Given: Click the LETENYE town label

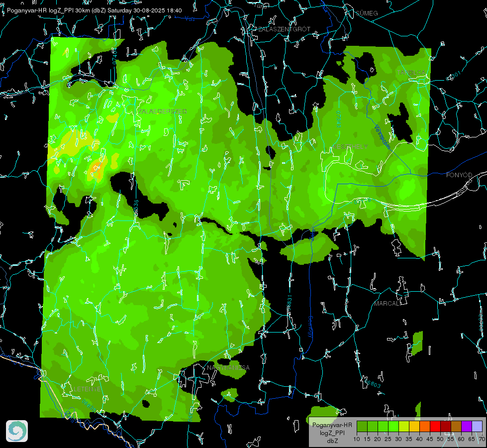Looking at the screenshot, I should pos(87,389).
